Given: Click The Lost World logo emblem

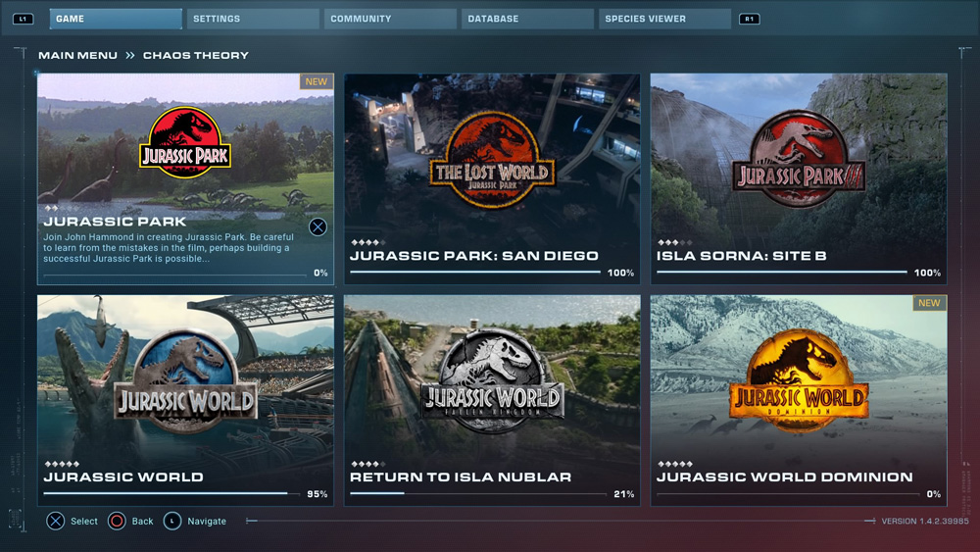Looking at the screenshot, I should tap(492, 162).
